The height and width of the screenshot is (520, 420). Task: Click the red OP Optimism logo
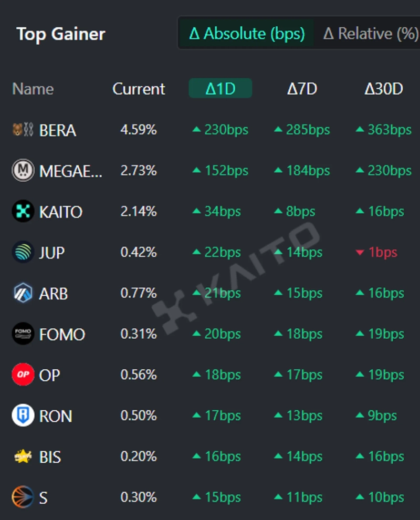23,375
